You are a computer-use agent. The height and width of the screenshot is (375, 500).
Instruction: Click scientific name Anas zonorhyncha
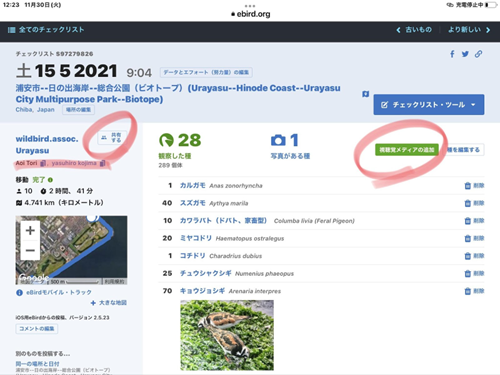236,186
